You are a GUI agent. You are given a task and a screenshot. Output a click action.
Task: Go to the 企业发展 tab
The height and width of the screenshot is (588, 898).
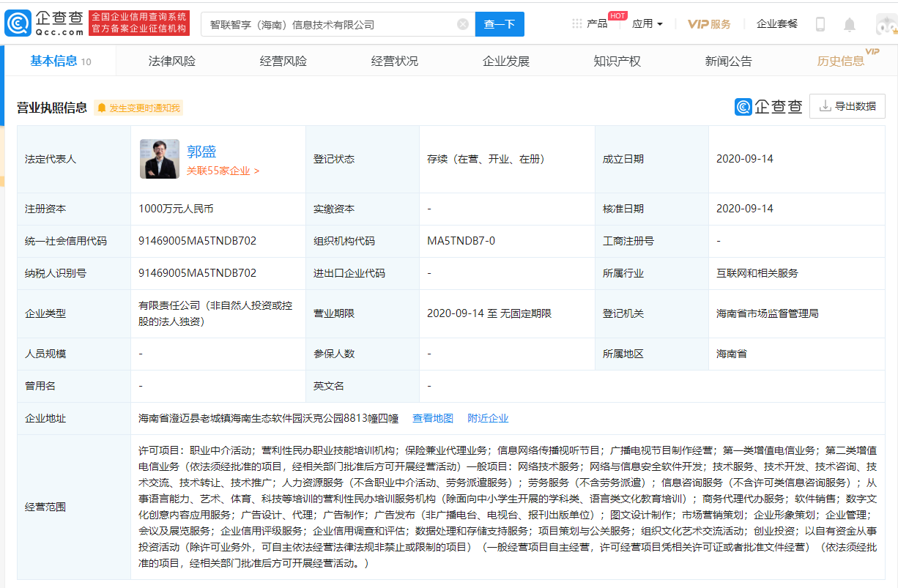[x=506, y=61]
